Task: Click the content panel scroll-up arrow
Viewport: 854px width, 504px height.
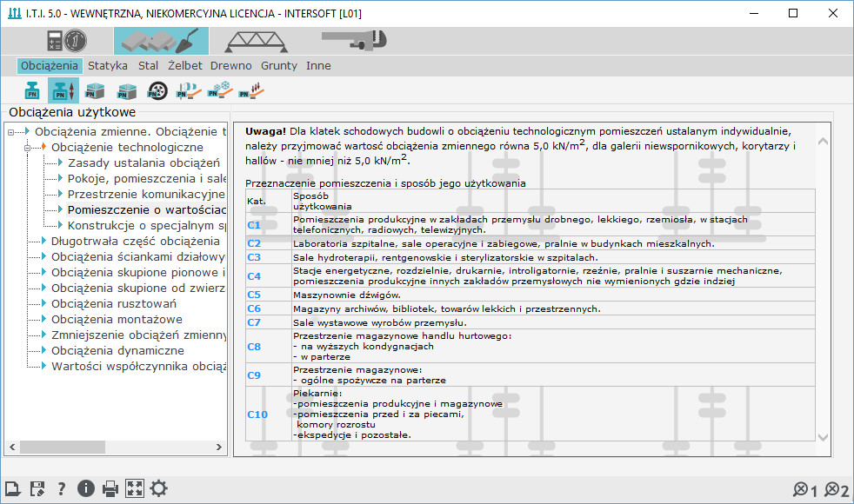Action: point(823,142)
